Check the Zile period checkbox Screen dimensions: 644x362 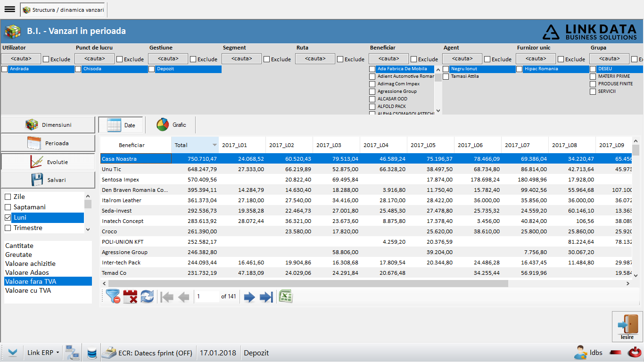point(8,197)
